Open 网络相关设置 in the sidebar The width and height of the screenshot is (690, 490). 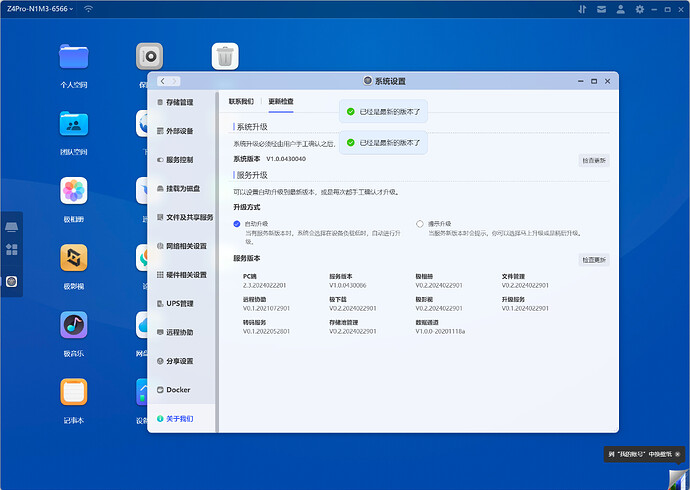click(x=185, y=246)
